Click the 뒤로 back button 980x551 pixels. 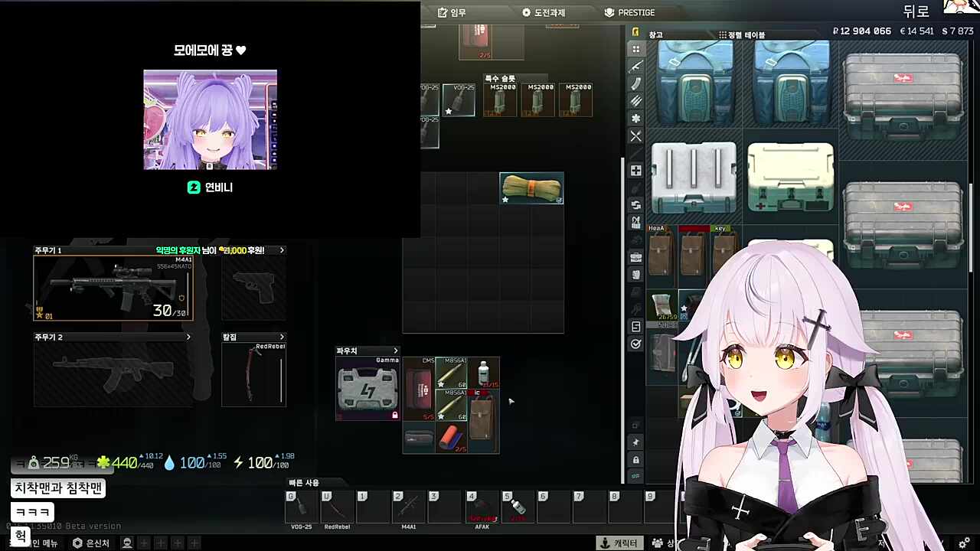click(916, 11)
